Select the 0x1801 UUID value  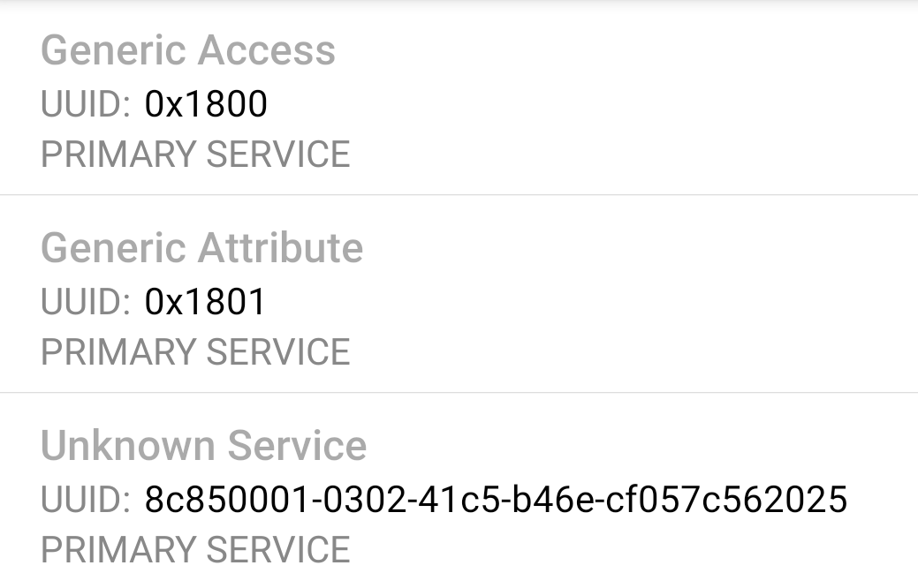(206, 302)
